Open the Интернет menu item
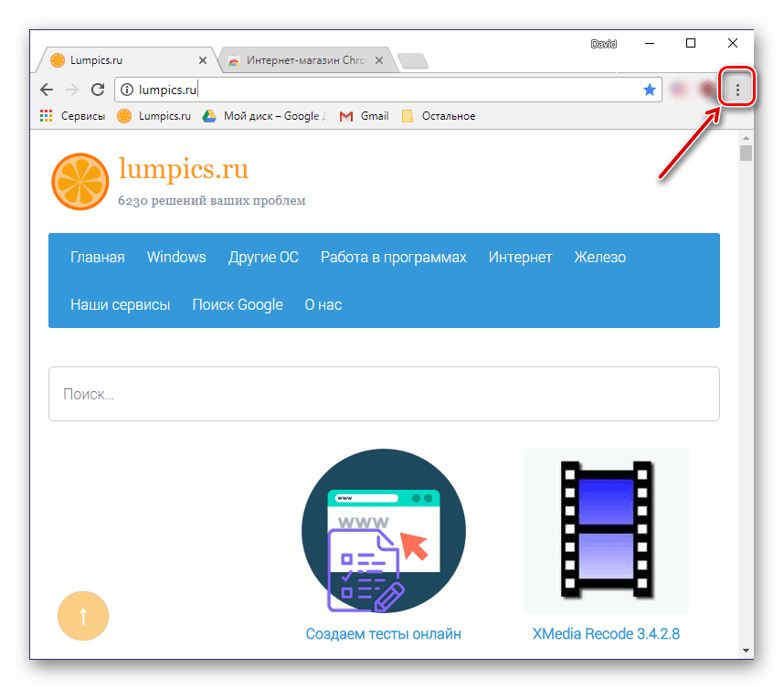 click(x=520, y=257)
